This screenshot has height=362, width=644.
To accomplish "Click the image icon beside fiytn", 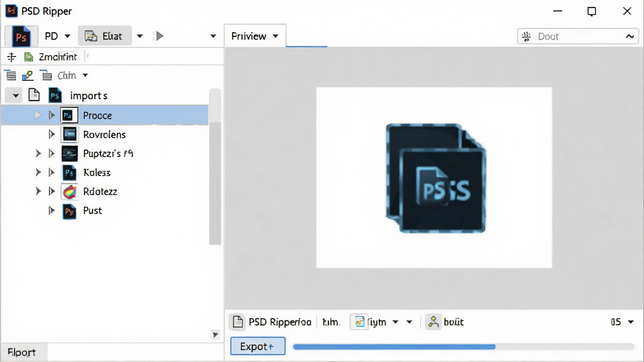I will click(x=359, y=322).
